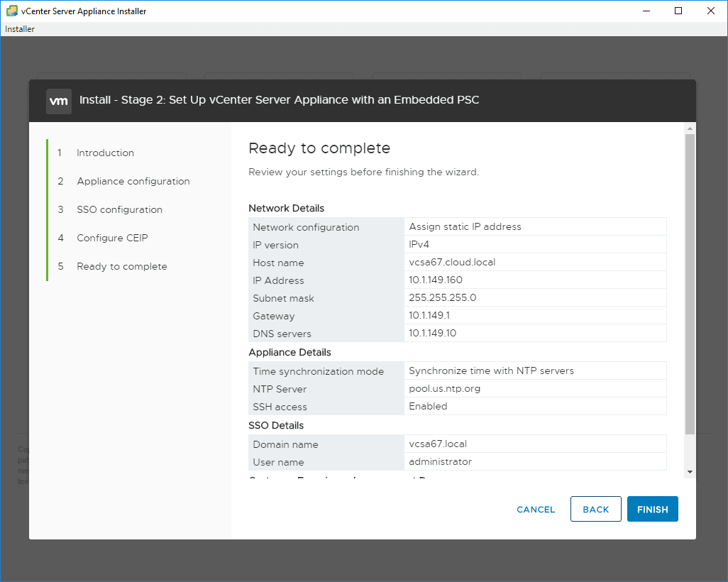Viewport: 728px width, 582px height.
Task: Select host name value vcsa67.cloud.local
Action: tap(452, 262)
